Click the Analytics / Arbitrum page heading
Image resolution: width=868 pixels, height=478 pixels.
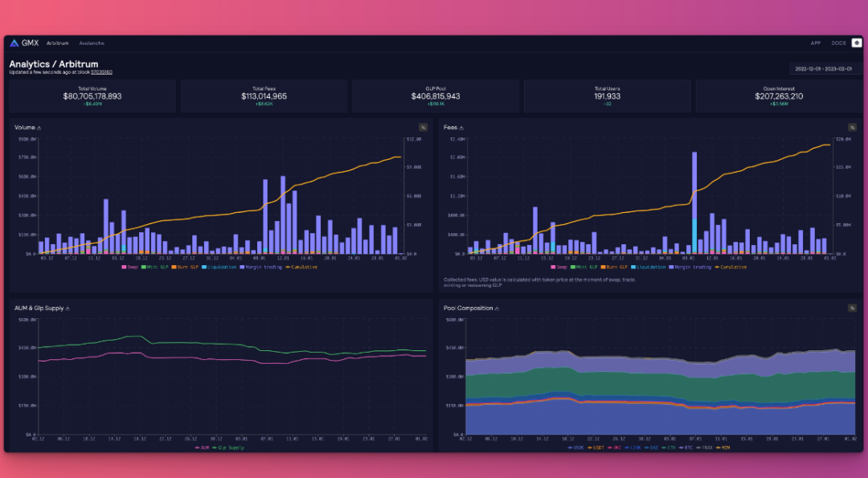click(53, 64)
